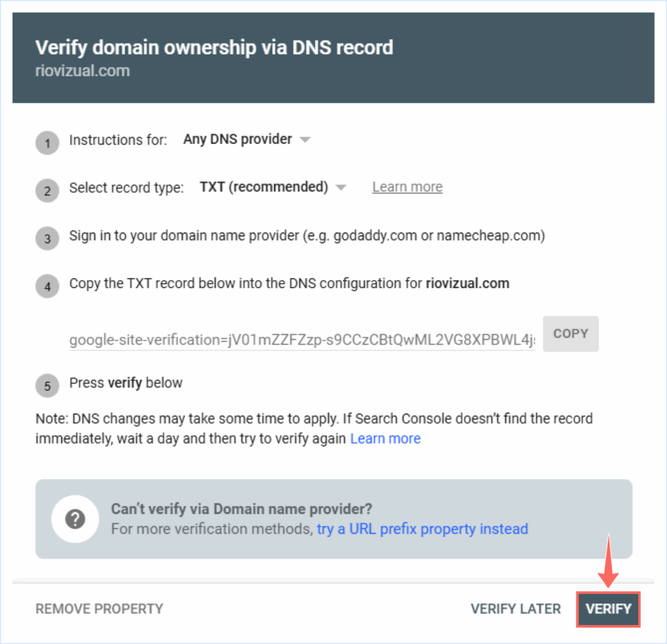The image size is (667, 644).
Task: Expand the TXT (recommended) record type dropdown
Action: click(x=264, y=188)
